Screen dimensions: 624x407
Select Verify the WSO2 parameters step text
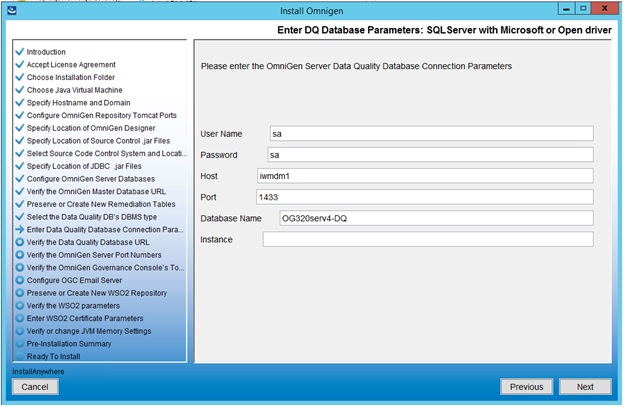click(73, 306)
